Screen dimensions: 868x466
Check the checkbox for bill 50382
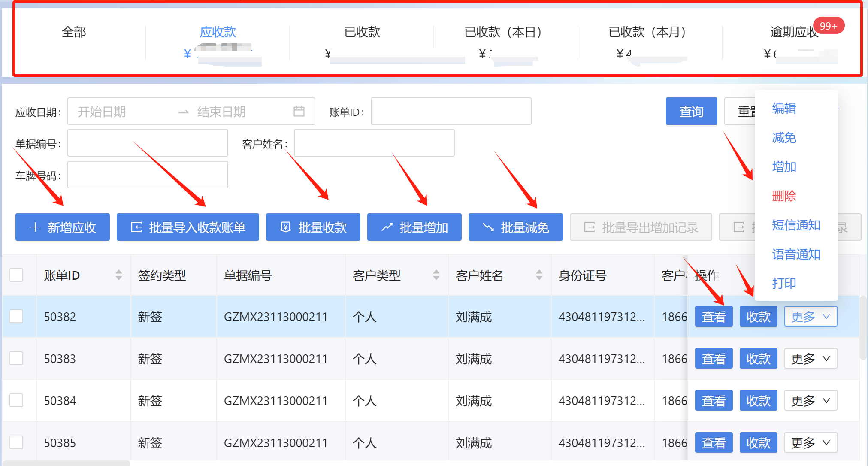click(x=16, y=316)
